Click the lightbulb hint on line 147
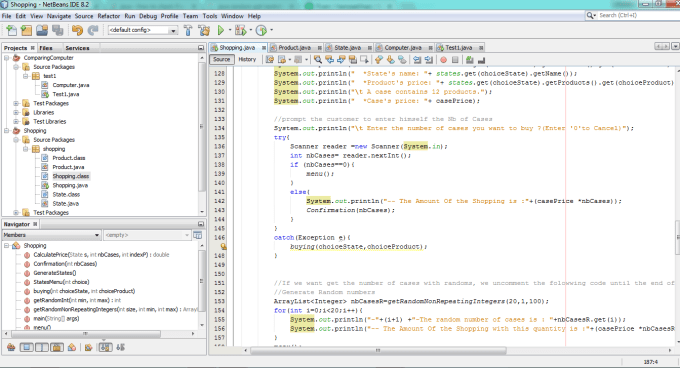680x368 pixels. pos(223,247)
